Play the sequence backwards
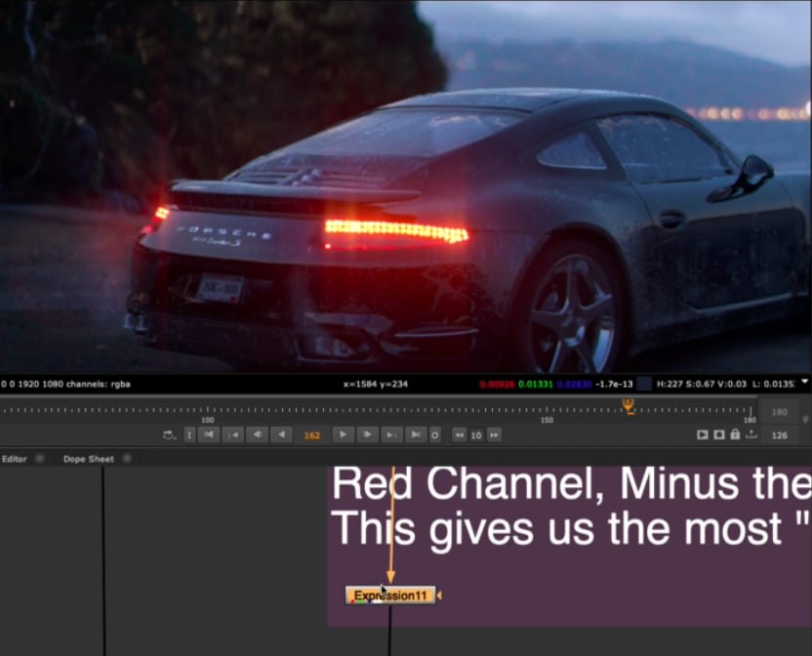This screenshot has width=812, height=656. [x=281, y=434]
